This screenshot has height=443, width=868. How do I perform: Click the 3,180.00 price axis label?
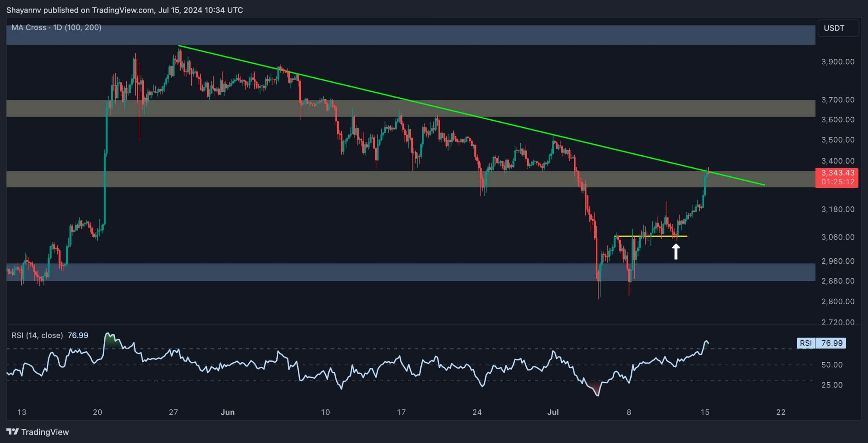click(x=838, y=209)
